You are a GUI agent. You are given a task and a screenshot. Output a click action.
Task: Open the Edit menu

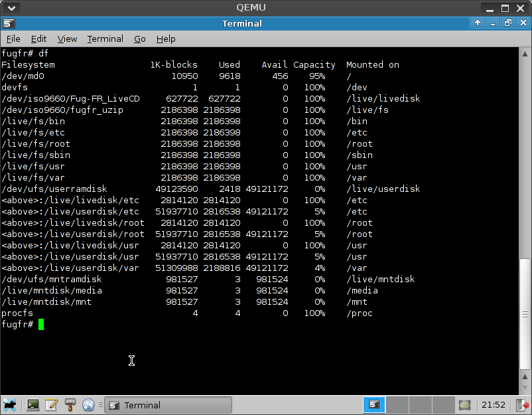tap(39, 39)
